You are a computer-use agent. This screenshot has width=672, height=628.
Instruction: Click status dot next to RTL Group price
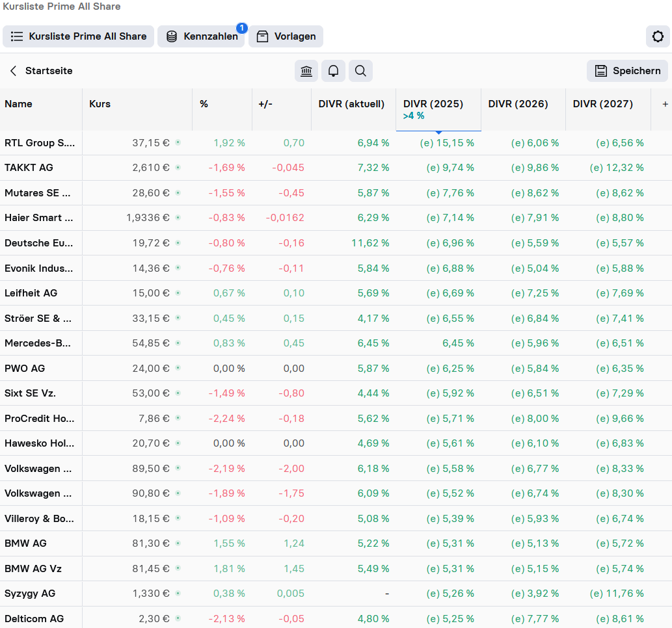(178, 142)
